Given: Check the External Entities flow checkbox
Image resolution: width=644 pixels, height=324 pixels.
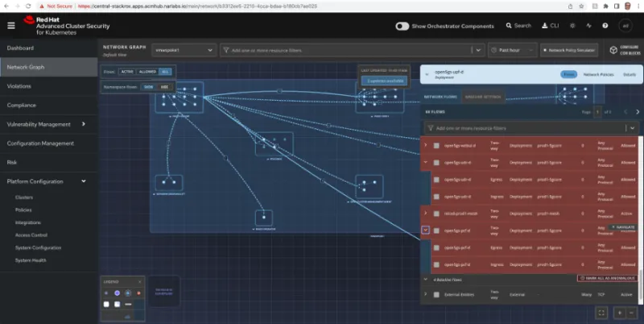Looking at the screenshot, I should (436, 295).
